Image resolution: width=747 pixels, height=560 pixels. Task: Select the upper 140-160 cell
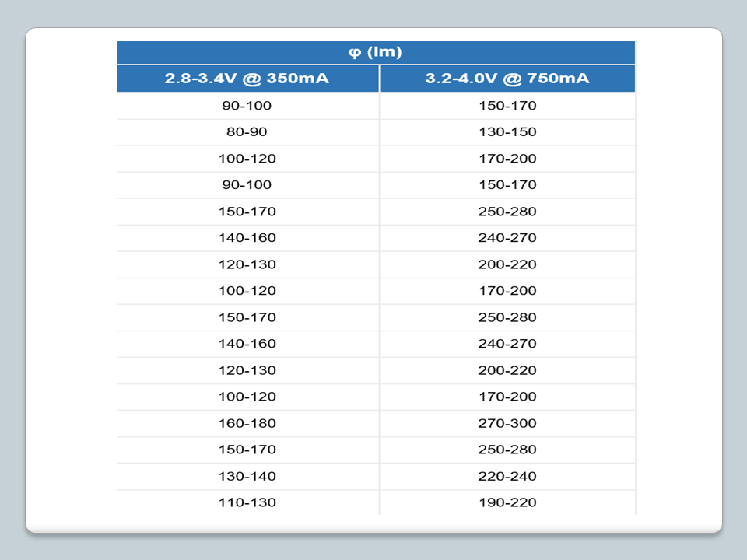pyautogui.click(x=247, y=238)
